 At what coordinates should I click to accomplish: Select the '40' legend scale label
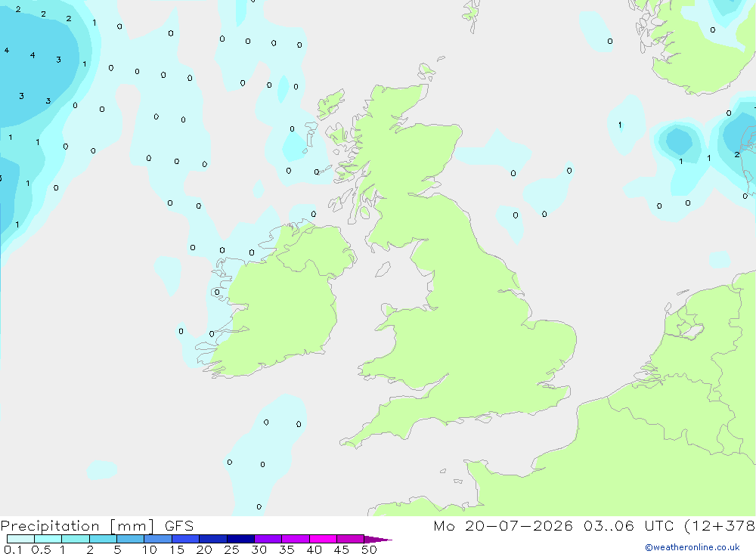(314, 549)
